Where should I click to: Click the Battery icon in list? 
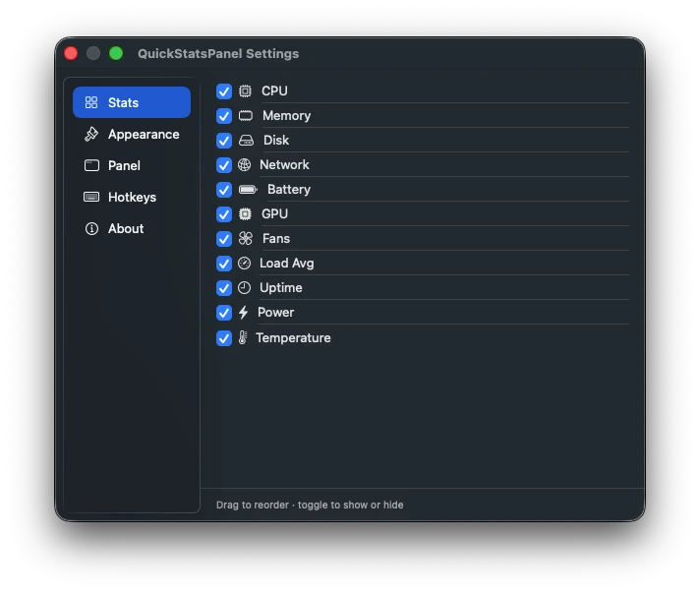[x=248, y=190]
